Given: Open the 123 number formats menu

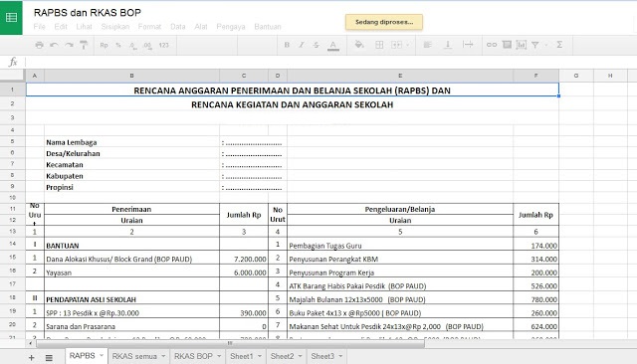Looking at the screenshot, I should pos(163,45).
